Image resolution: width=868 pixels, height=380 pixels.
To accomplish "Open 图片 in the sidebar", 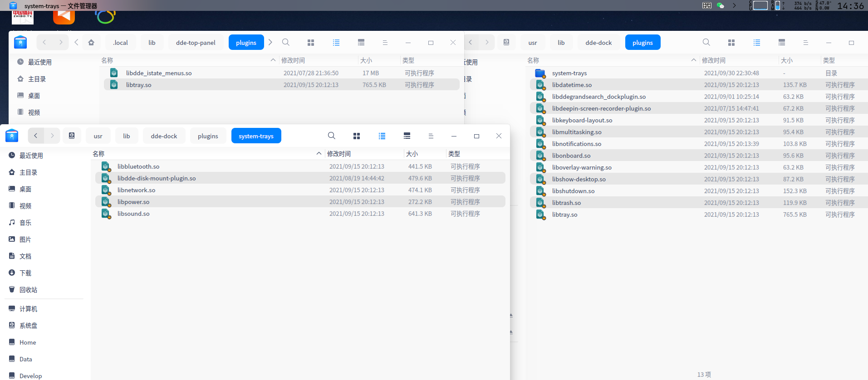I will (25, 239).
